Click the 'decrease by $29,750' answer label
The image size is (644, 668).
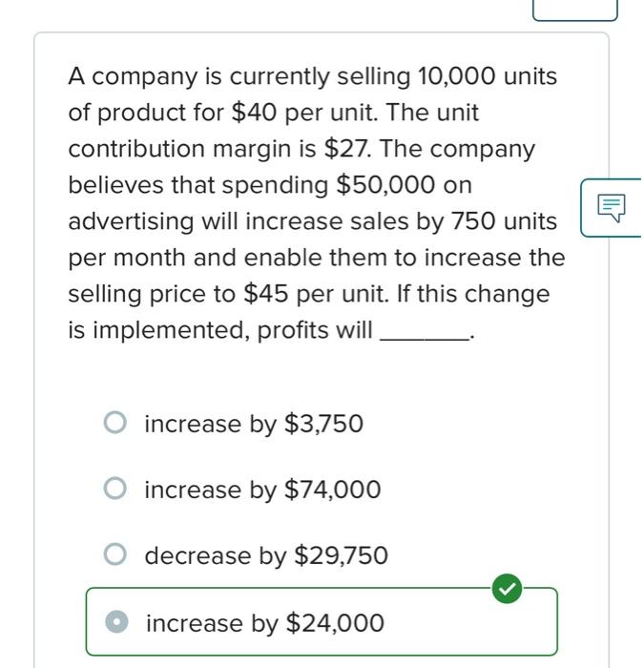(x=266, y=555)
